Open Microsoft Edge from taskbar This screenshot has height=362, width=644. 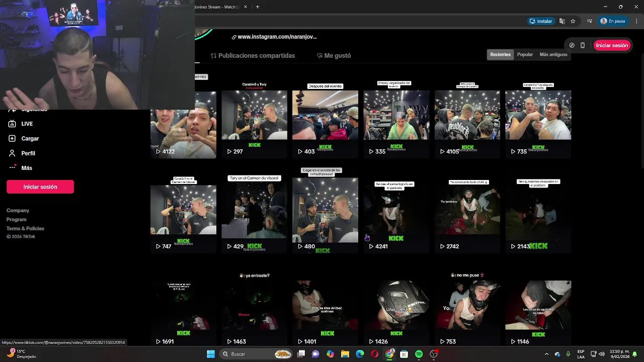coord(360,354)
